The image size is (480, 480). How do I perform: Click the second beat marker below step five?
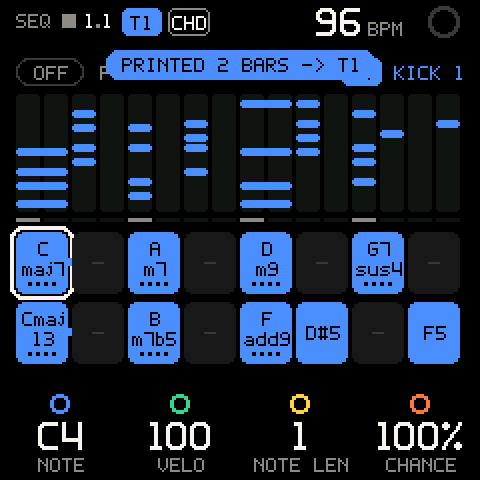pyautogui.click(x=140, y=220)
